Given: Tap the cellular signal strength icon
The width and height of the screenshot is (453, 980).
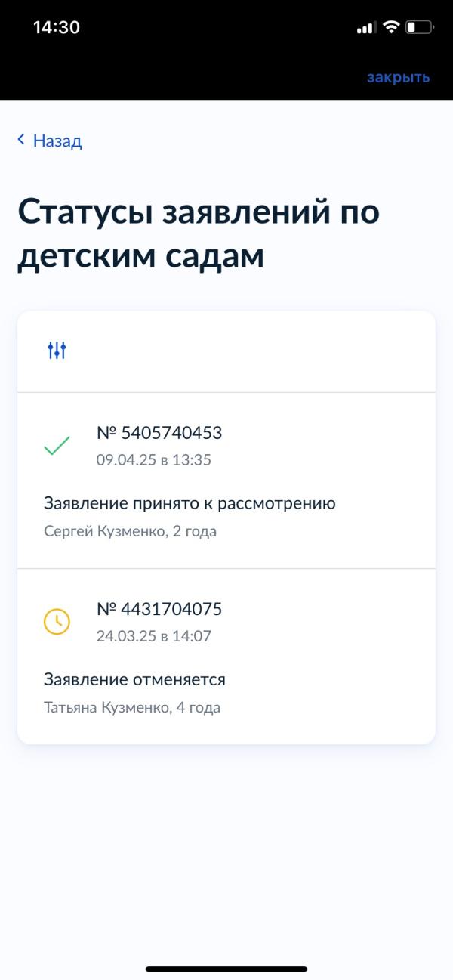Looking at the screenshot, I should coord(366,28).
